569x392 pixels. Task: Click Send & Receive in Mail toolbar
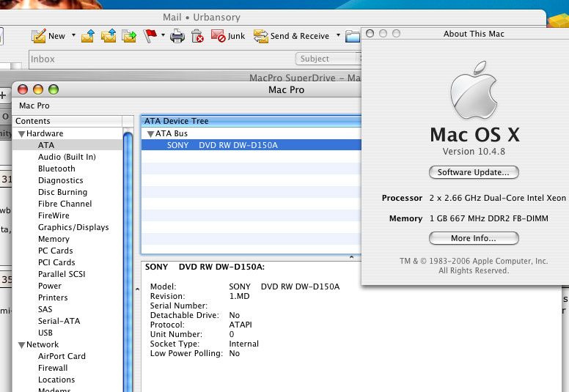click(291, 36)
